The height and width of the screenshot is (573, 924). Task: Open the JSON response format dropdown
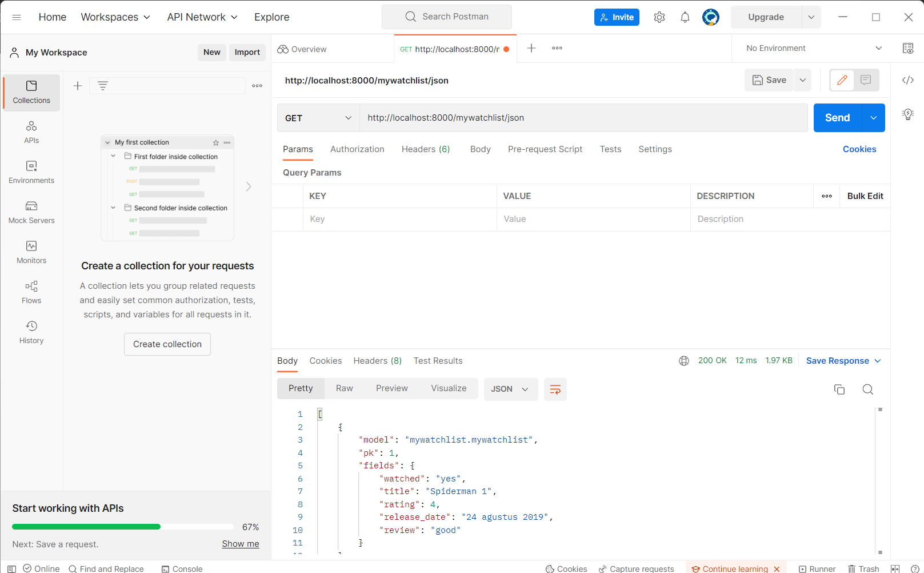point(510,389)
